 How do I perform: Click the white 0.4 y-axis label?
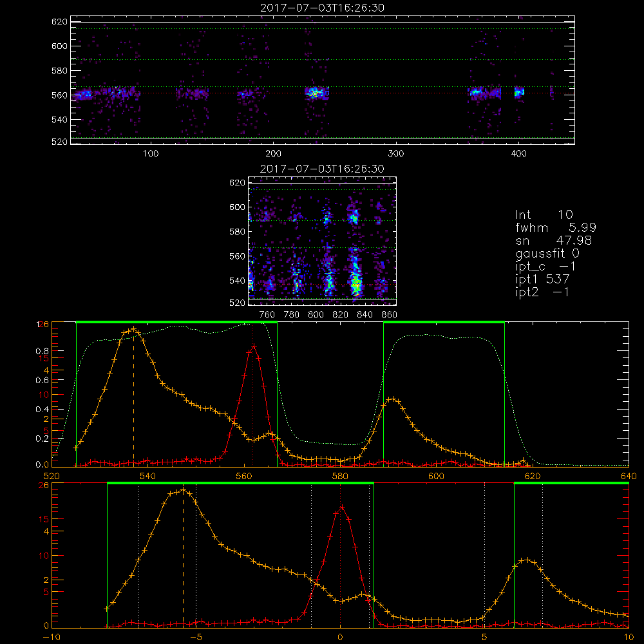tap(43, 410)
